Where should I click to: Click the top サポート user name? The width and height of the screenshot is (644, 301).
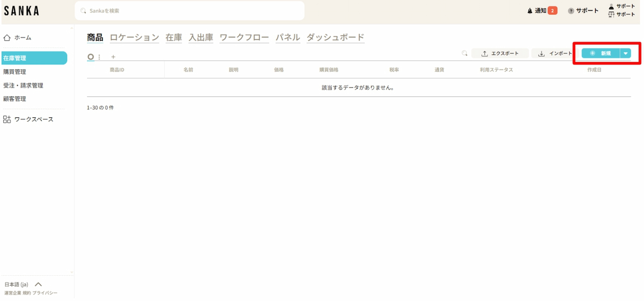626,6
